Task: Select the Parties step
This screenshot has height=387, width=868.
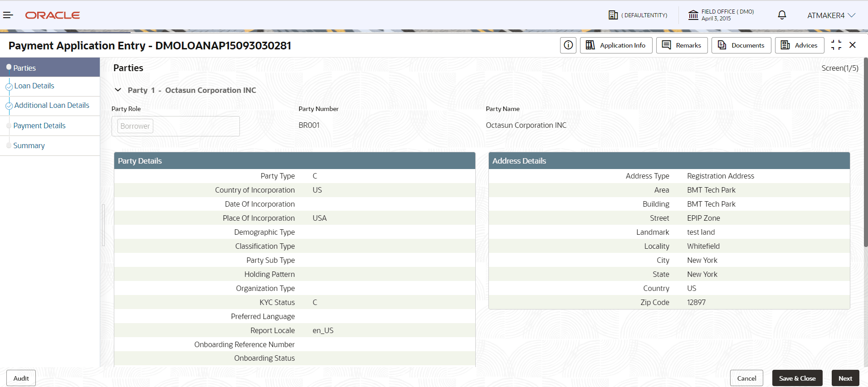Action: pos(50,68)
